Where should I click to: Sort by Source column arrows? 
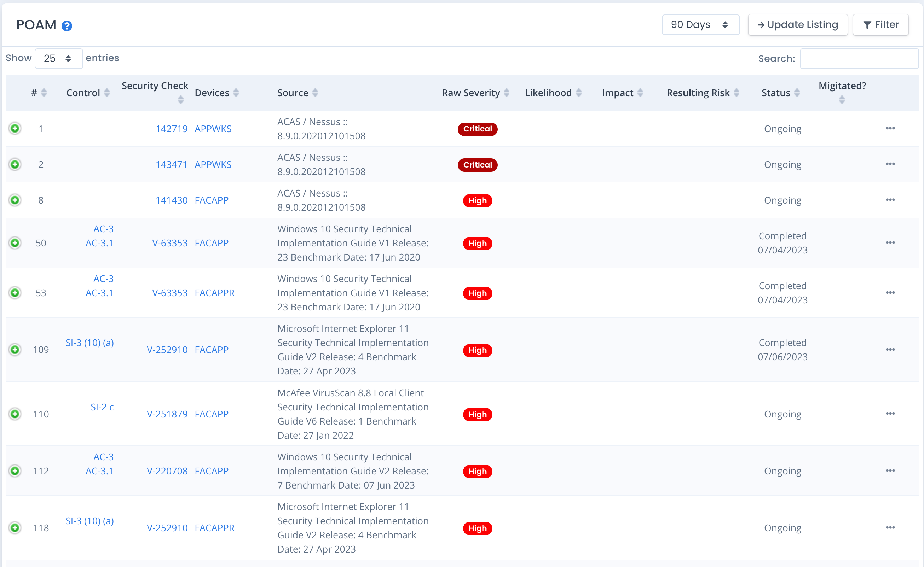tap(315, 93)
